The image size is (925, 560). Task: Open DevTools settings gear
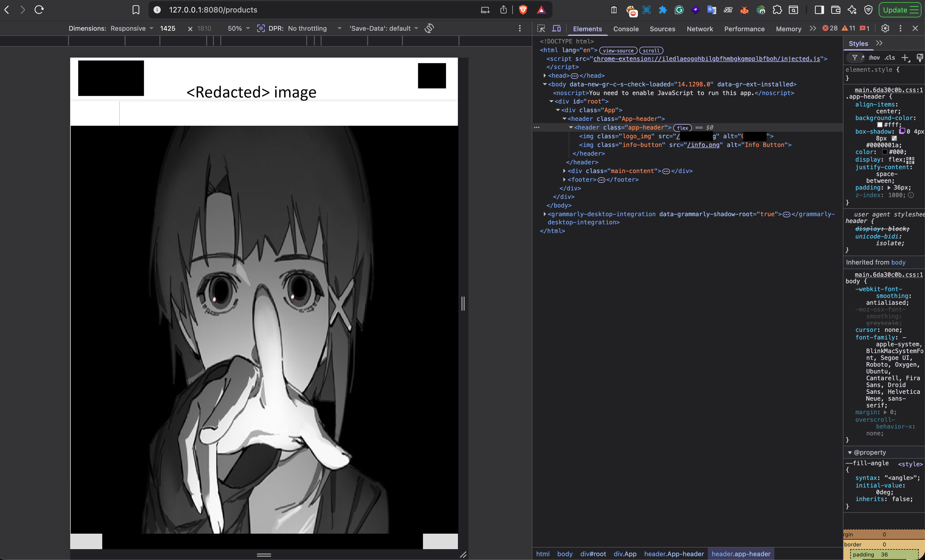coord(885,29)
